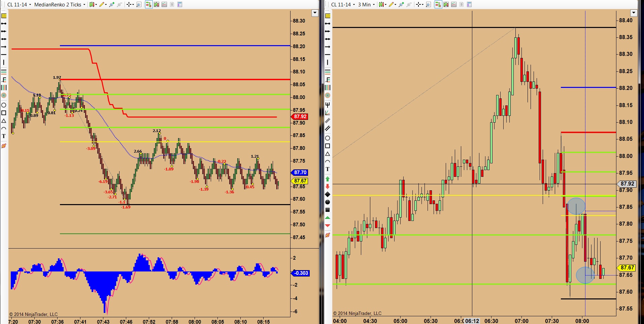The width and height of the screenshot is (644, 324).
Task: Select the Gann Fan tool in 3 Min chart
Action: [328, 113]
